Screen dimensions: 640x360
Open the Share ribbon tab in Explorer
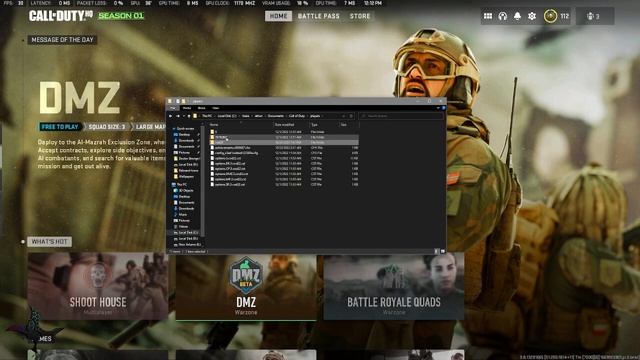click(x=202, y=108)
